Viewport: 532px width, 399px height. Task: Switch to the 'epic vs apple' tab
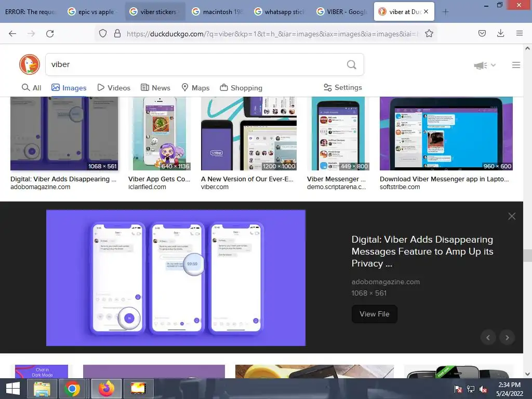[92, 12]
